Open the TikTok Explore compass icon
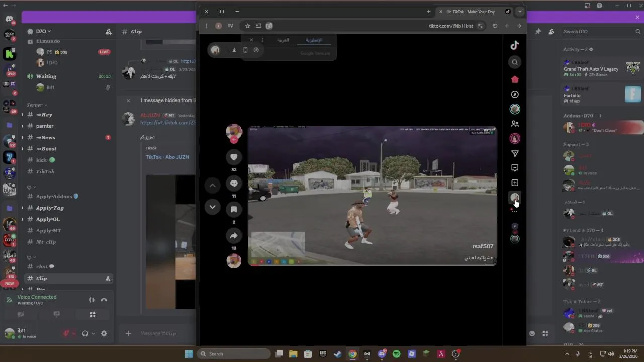644x362 pixels. (x=515, y=94)
